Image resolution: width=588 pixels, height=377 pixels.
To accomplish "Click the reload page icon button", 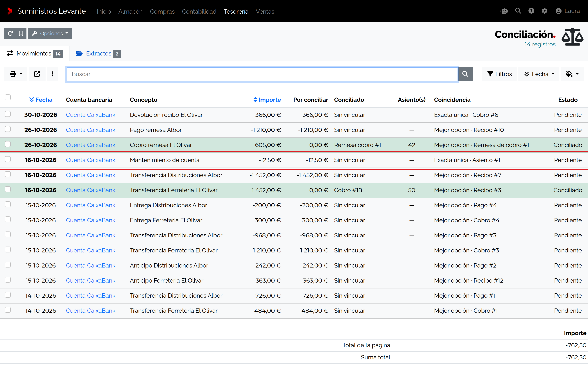I will pos(10,34).
